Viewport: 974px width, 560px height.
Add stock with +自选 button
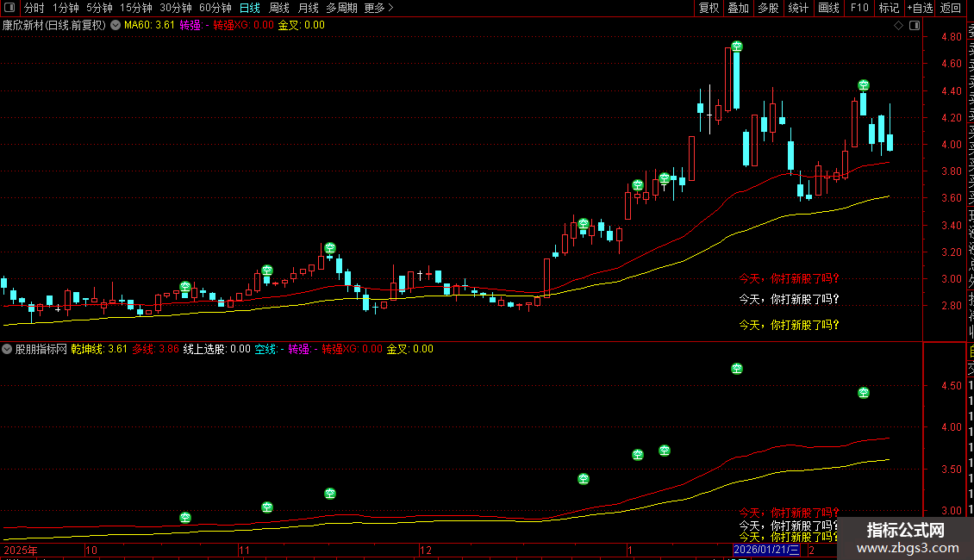920,8
